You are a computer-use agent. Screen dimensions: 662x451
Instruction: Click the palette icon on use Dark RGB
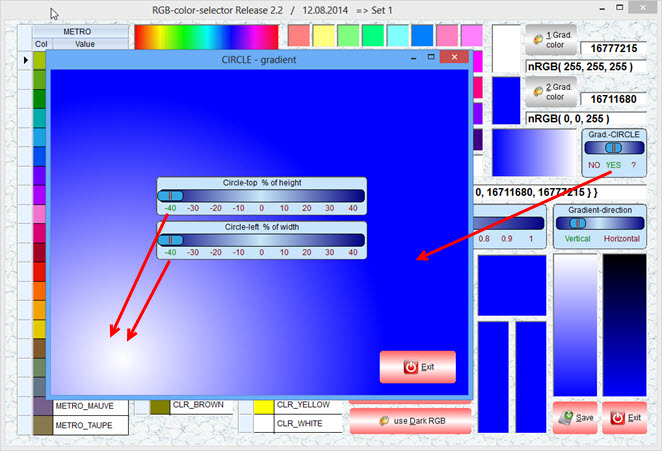tap(384, 421)
